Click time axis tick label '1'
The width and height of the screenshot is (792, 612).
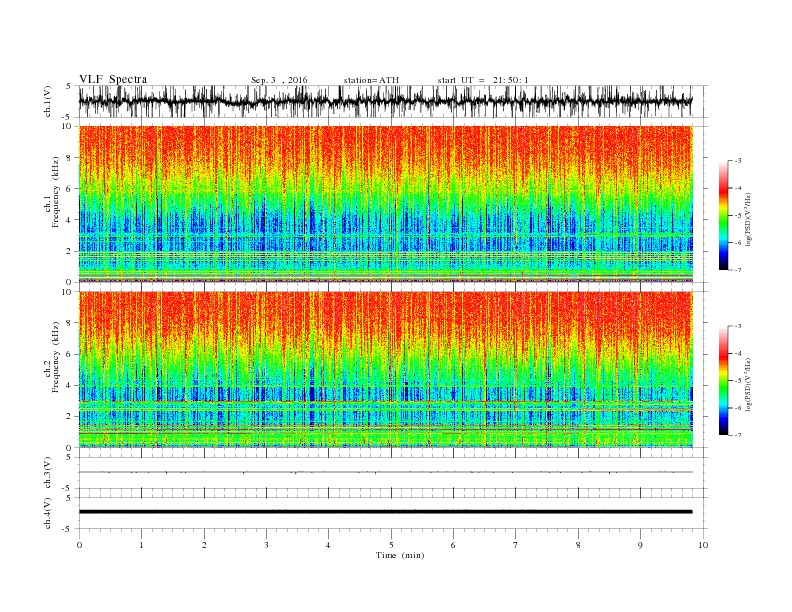141,545
